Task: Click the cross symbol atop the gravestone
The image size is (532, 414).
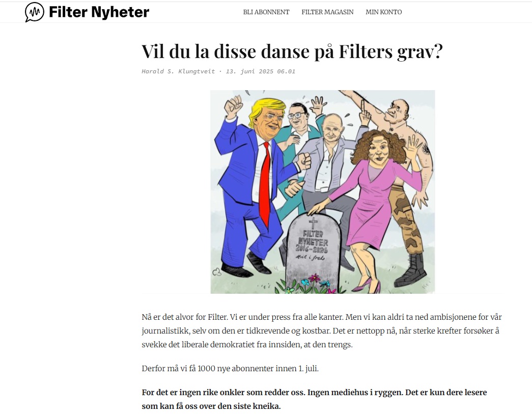Action: click(313, 223)
